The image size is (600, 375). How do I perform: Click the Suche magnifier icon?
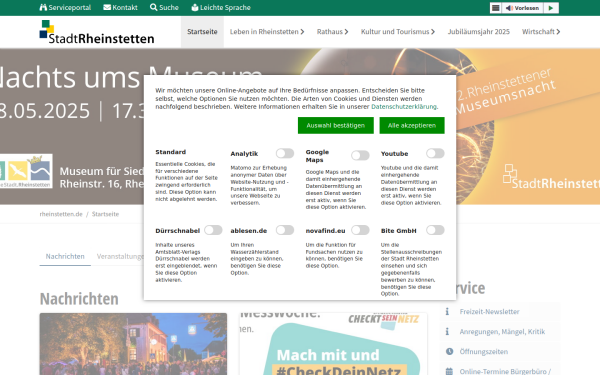pos(153,7)
